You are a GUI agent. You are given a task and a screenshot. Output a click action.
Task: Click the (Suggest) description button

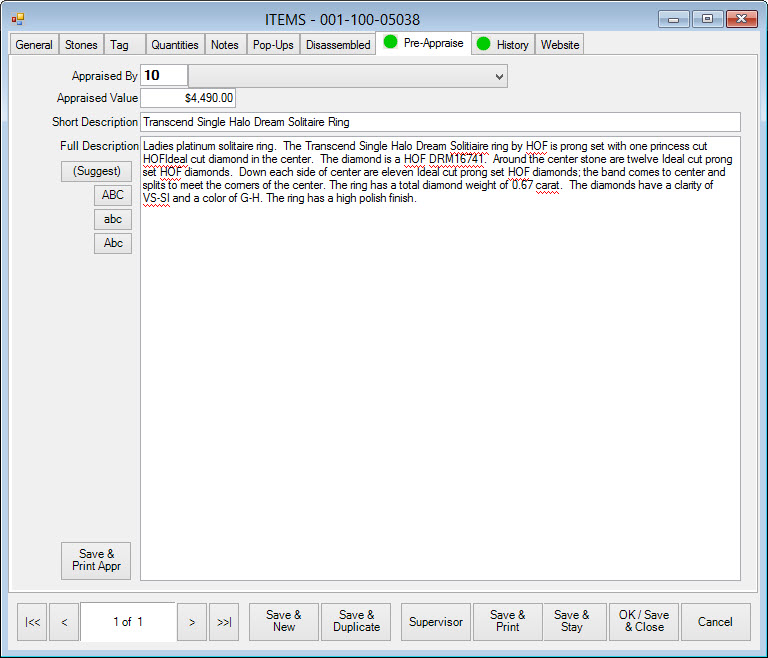coord(97,171)
